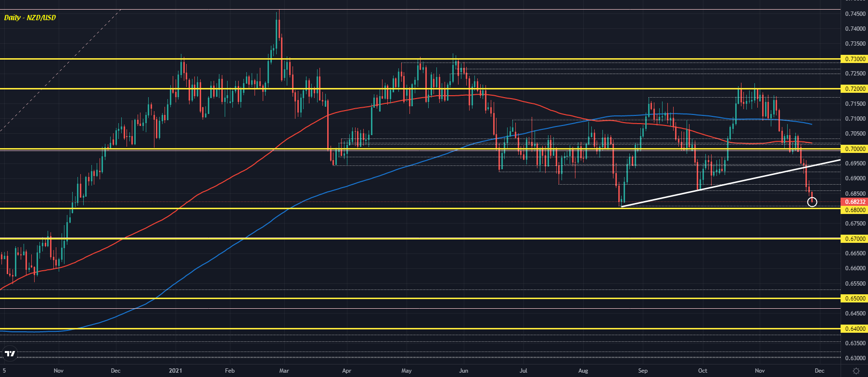Click the 0.69000 price axis value
The width and height of the screenshot is (868, 377).
[x=855, y=178]
